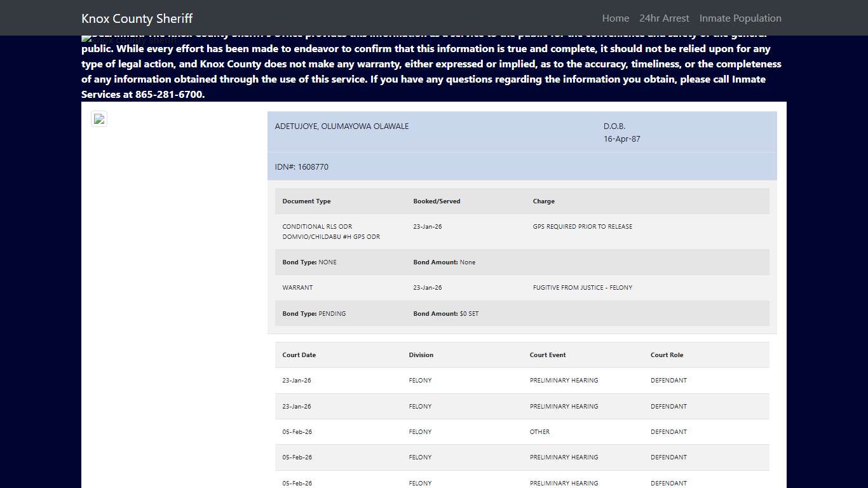This screenshot has width=868, height=488.
Task: Select the 23-Jan-26 PRELIMINARY HEARING row
Action: pyautogui.click(x=445, y=380)
